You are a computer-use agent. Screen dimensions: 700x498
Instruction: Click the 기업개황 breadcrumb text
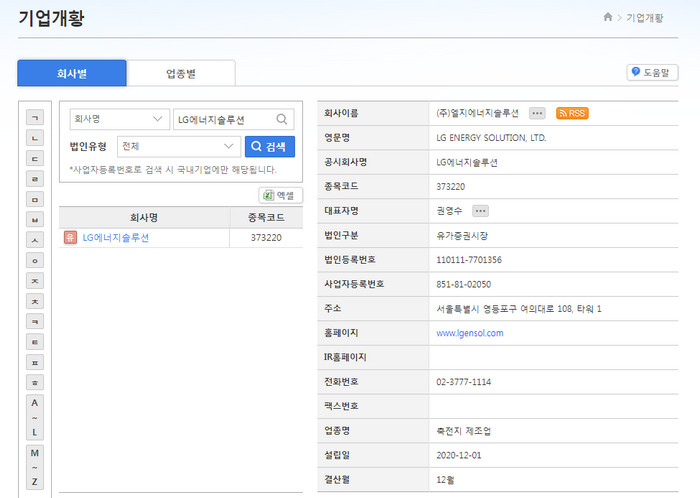tap(645, 18)
